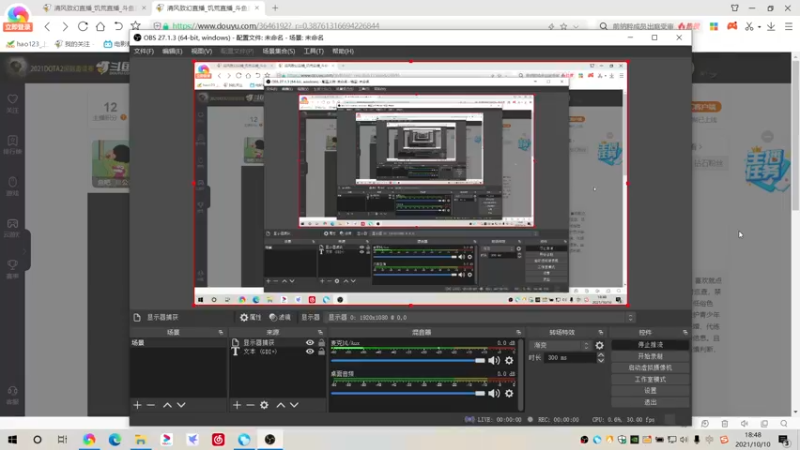Undock the Scenes panel
The height and width of the screenshot is (450, 800).
click(221, 332)
